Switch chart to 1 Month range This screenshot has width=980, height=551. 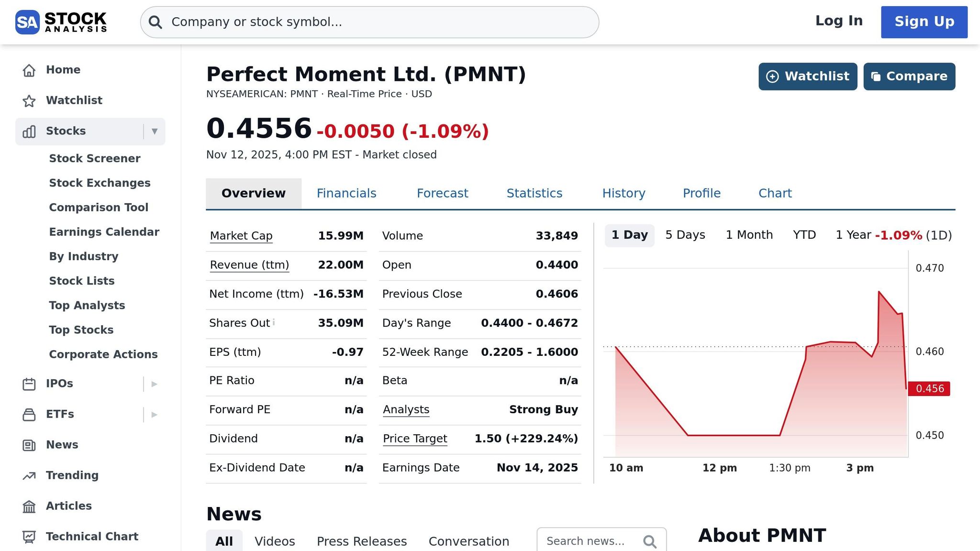(x=749, y=235)
